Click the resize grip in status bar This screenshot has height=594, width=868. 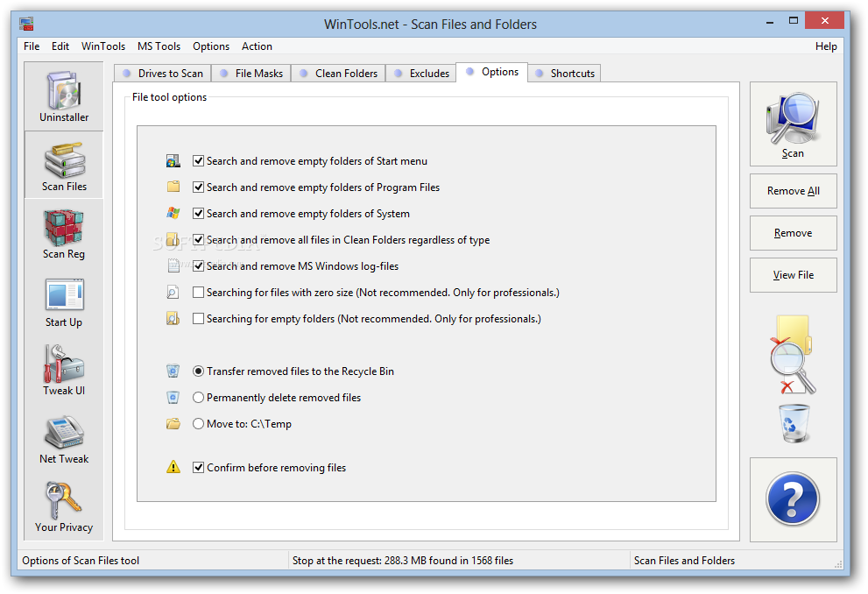pos(838,564)
